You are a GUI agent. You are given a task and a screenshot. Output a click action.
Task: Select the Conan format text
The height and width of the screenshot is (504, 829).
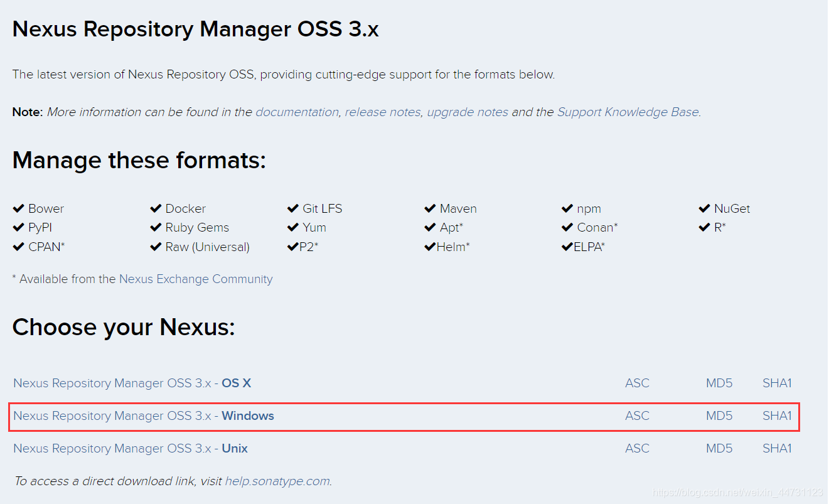[x=597, y=227]
